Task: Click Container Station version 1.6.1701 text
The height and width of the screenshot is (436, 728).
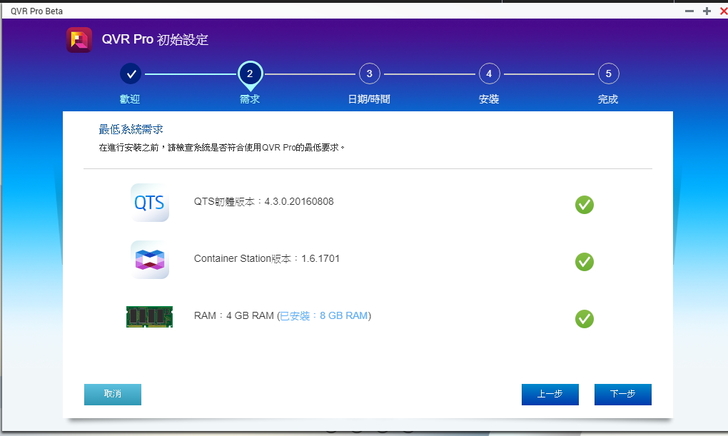Action: [x=267, y=259]
